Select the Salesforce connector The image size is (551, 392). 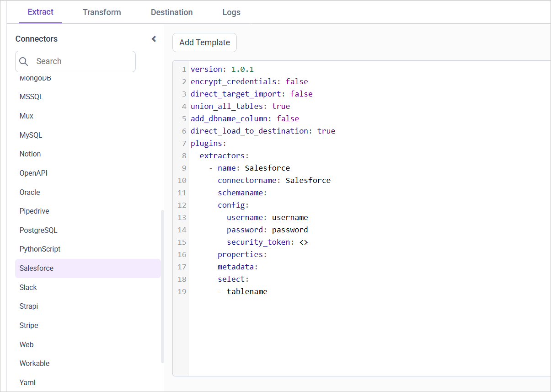(x=36, y=268)
